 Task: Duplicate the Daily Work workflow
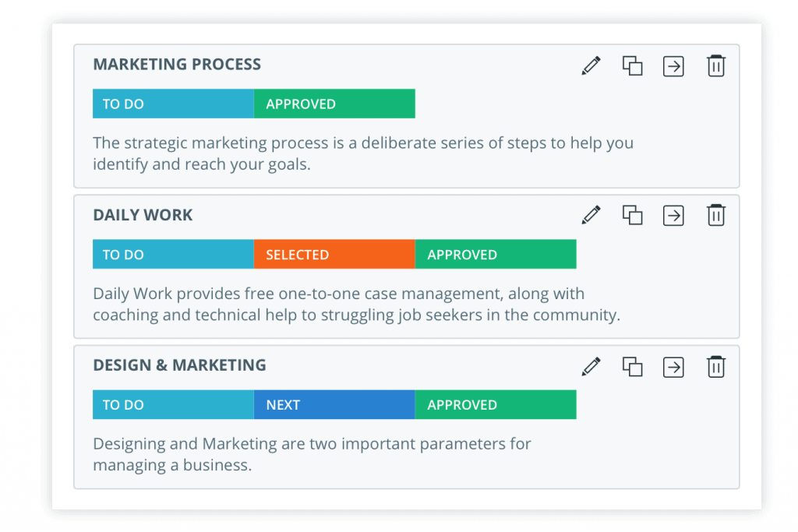tap(633, 215)
